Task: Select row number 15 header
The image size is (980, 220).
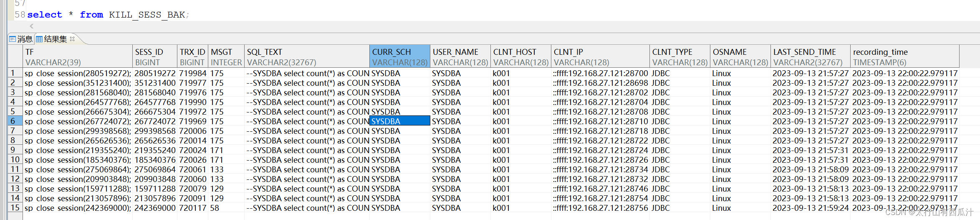Action: [x=15, y=208]
